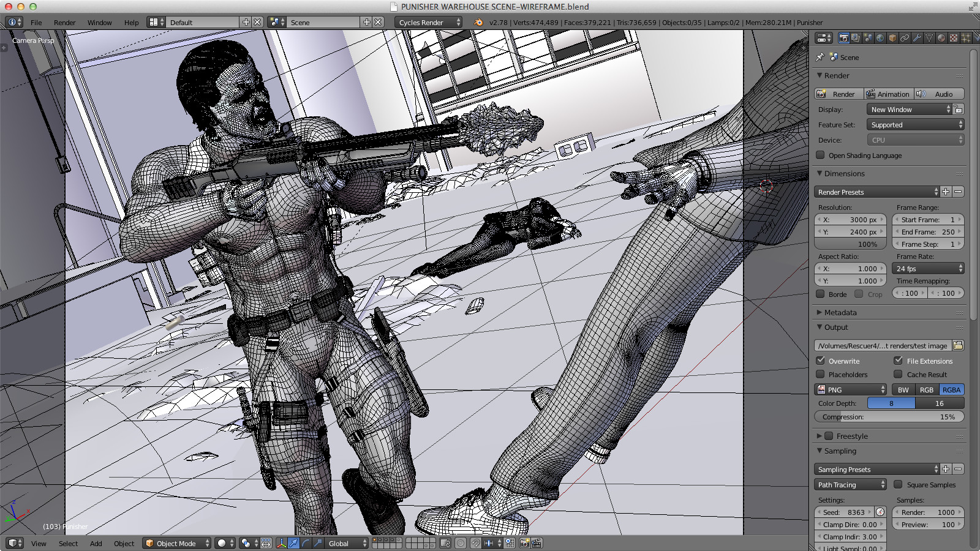The height and width of the screenshot is (551, 980).
Task: Open the Material properties tab (sphere icon)
Action: tap(941, 38)
